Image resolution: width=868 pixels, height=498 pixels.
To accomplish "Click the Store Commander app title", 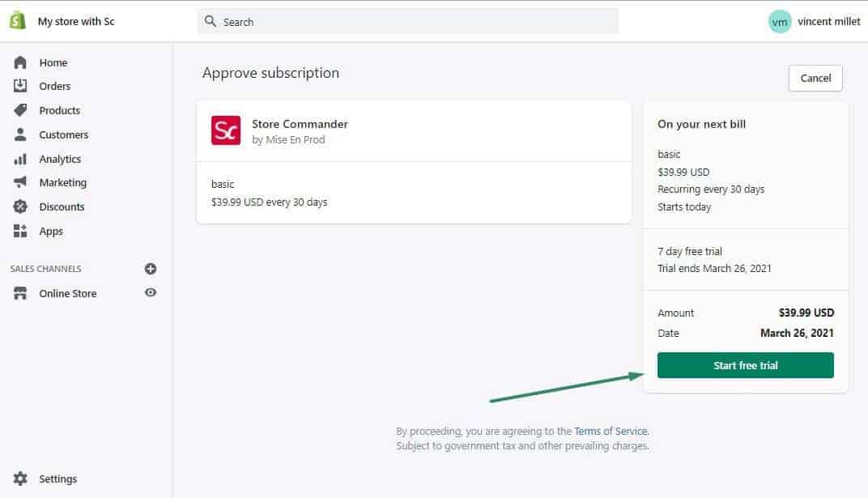I will [300, 124].
